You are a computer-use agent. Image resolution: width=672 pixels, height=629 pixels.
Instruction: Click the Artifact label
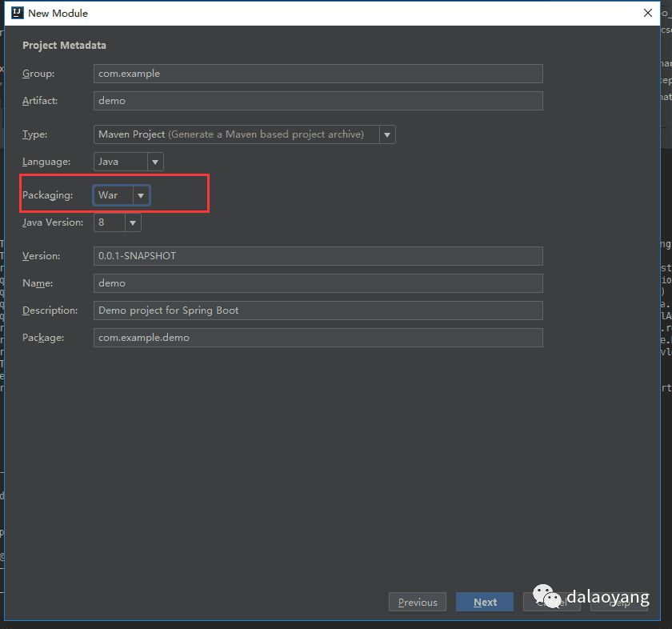[40, 101]
